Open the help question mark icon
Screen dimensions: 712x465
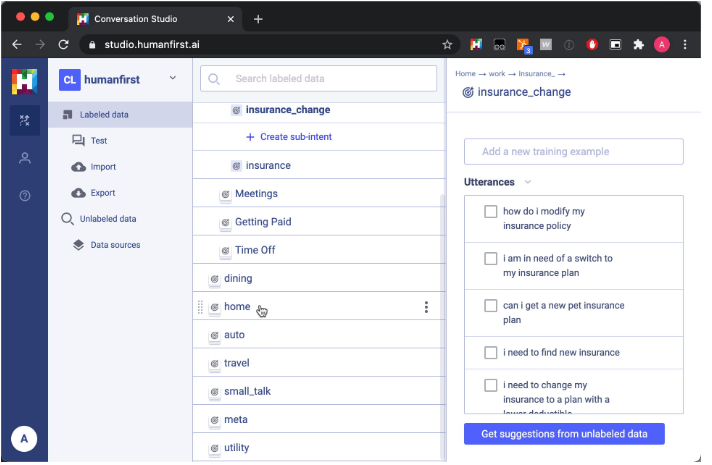pyautogui.click(x=25, y=195)
